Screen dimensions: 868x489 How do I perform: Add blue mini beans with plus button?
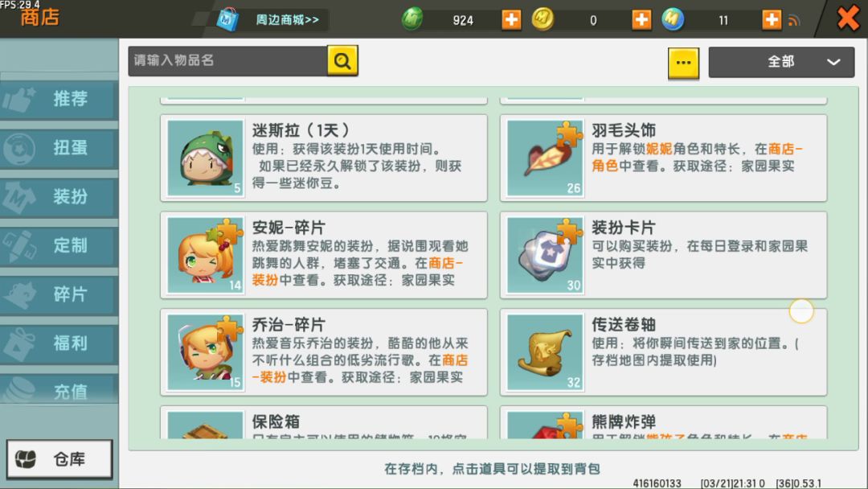(x=771, y=20)
